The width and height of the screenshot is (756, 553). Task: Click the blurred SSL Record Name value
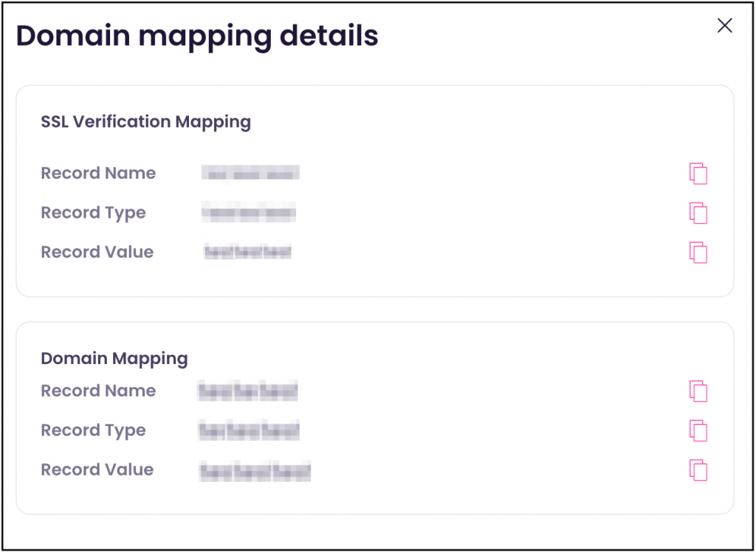point(251,173)
